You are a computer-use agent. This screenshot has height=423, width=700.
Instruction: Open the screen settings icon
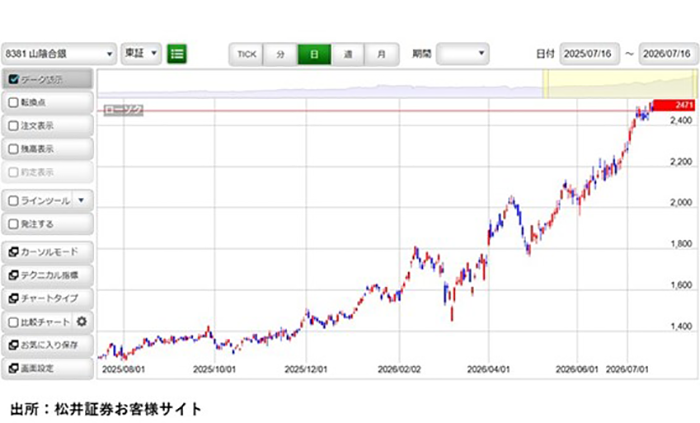coord(13,368)
